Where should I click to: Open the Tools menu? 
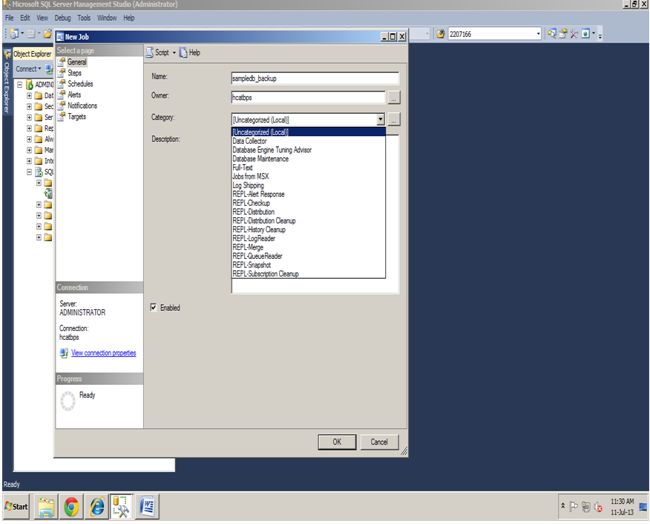pyautogui.click(x=84, y=18)
